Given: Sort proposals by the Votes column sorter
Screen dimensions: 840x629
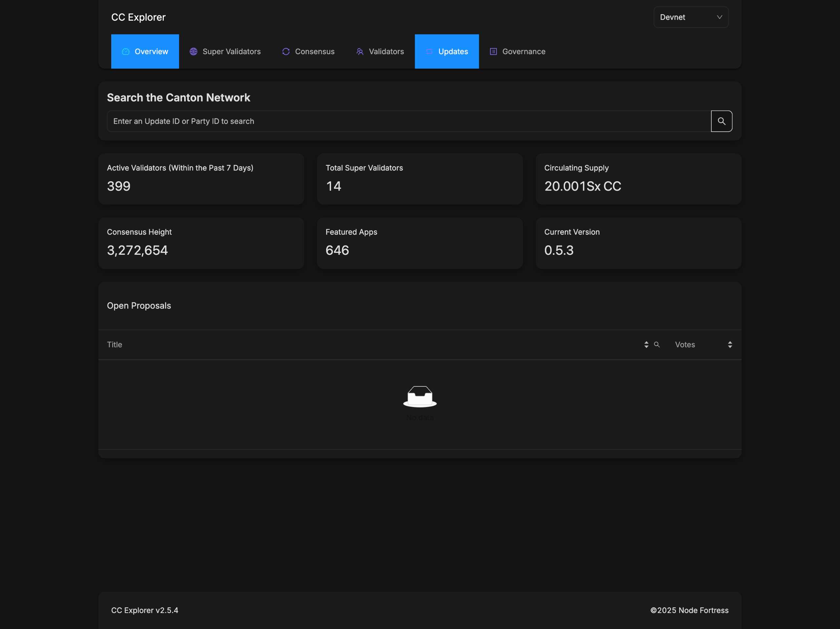Looking at the screenshot, I should pos(729,344).
